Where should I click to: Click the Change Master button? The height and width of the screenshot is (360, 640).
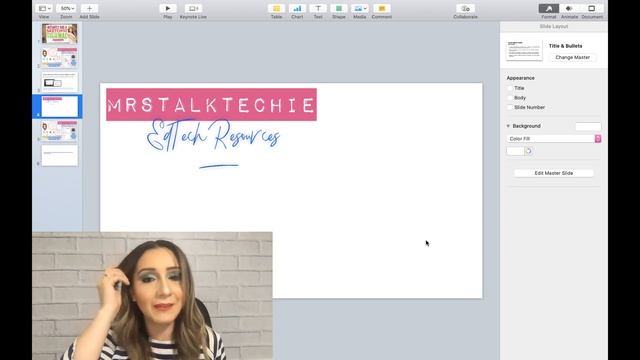pyautogui.click(x=572, y=58)
